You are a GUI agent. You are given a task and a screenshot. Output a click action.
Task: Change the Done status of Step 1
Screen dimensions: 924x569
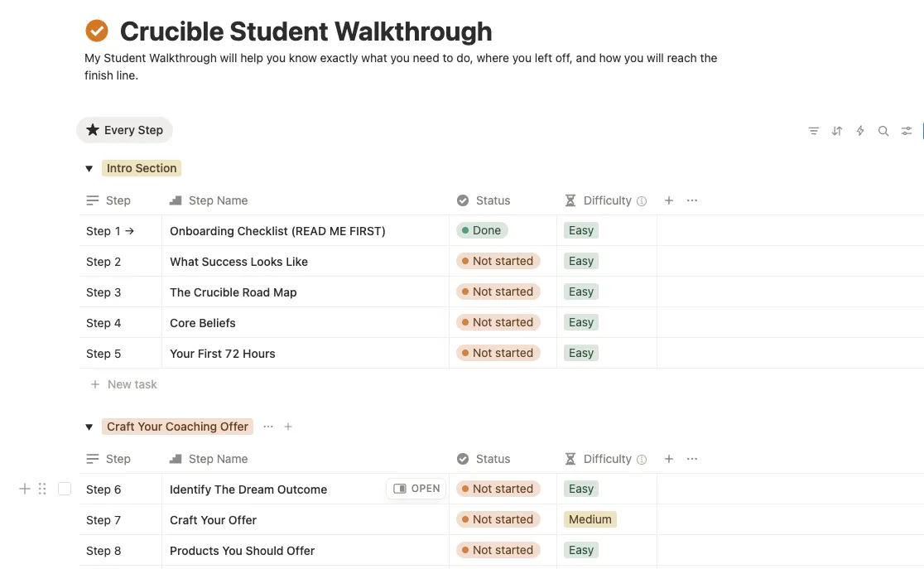[482, 230]
